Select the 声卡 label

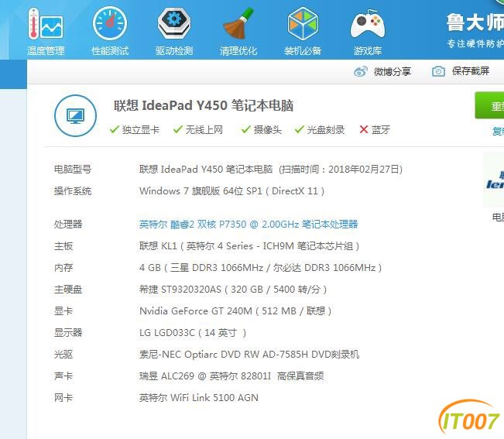tap(63, 376)
